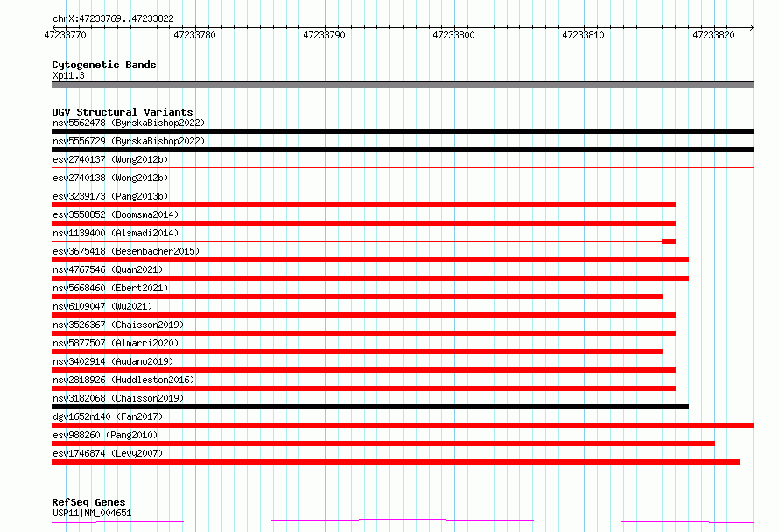The width and height of the screenshot is (779, 532).
Task: Open dgv1652n140 (Fan2017) label
Action: (108, 416)
